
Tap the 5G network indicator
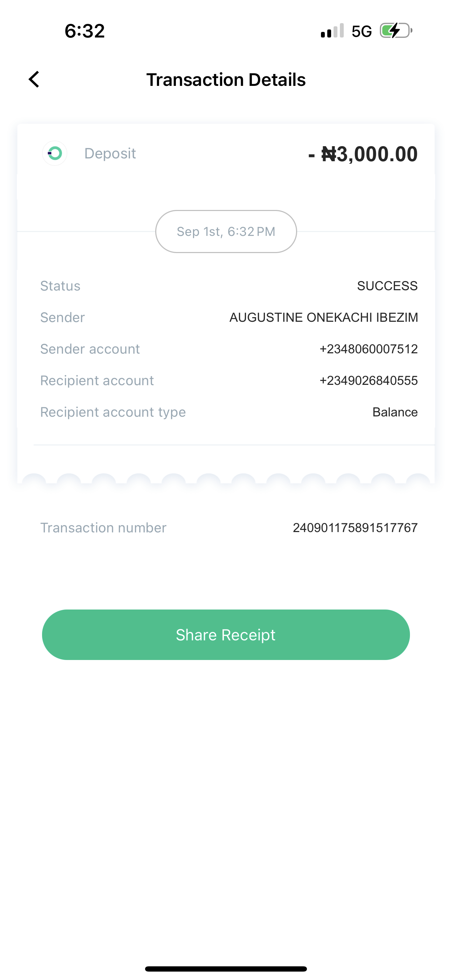pyautogui.click(x=362, y=31)
